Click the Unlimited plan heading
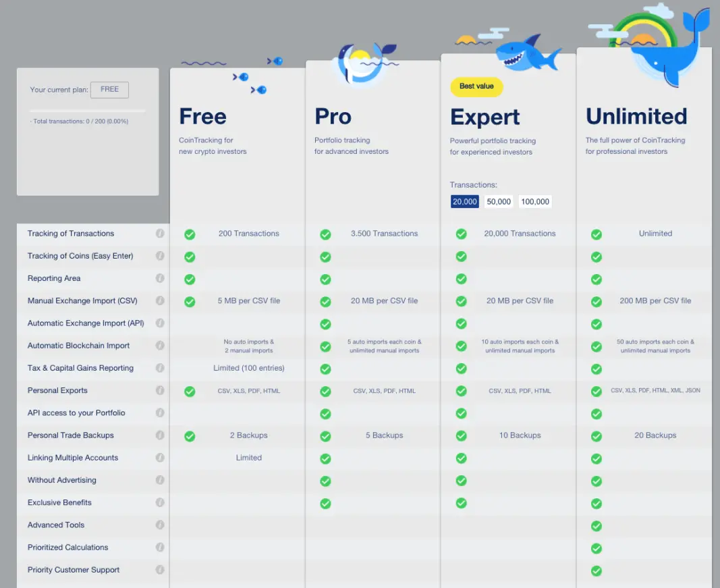The width and height of the screenshot is (720, 588). 636,116
